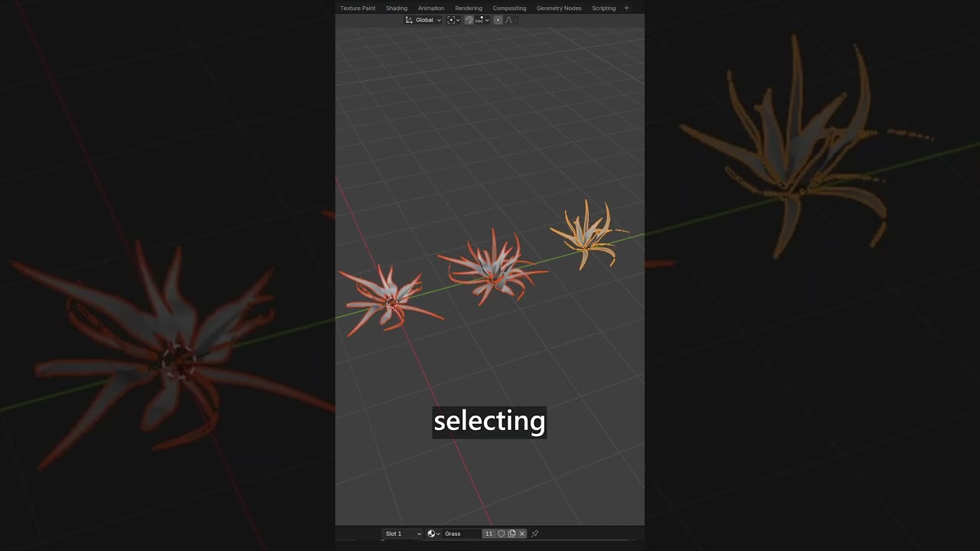
Task: Unlink the Grass material with the X icon
Action: tap(522, 533)
